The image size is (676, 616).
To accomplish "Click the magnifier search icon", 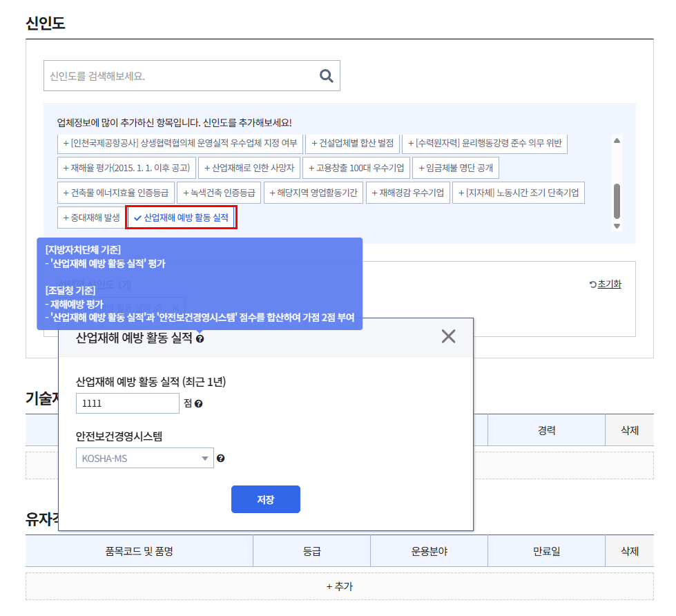I will 327,76.
